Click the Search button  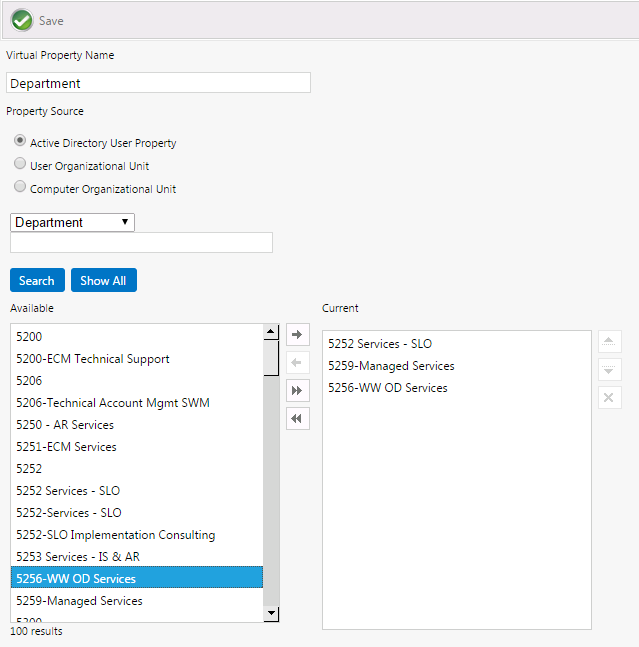click(x=37, y=280)
